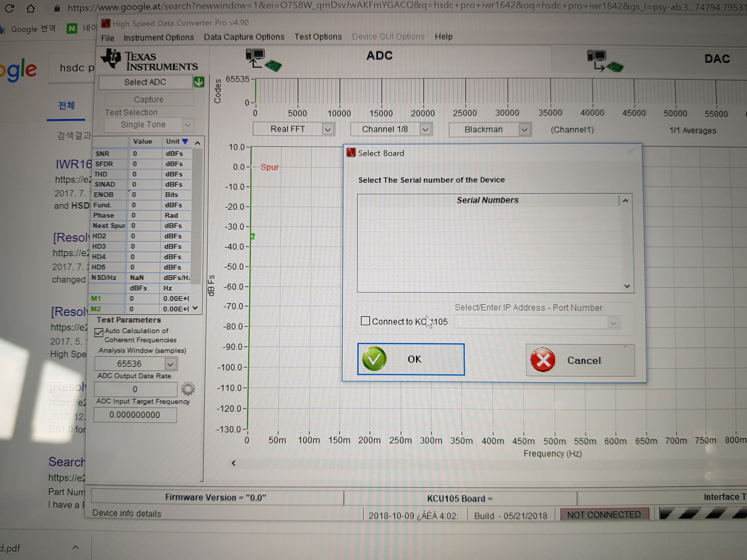This screenshot has height=560, width=747.
Task: Open the Select ADC dropdown
Action: pos(145,82)
